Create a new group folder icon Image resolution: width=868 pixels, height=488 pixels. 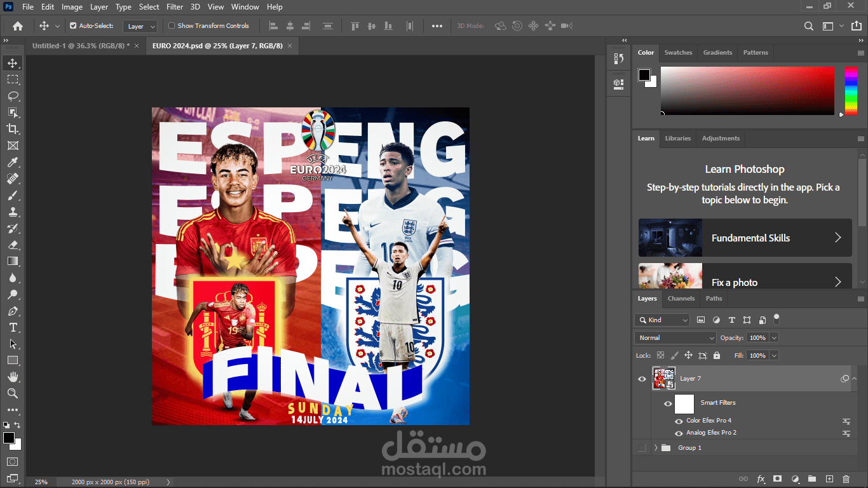pyautogui.click(x=811, y=479)
